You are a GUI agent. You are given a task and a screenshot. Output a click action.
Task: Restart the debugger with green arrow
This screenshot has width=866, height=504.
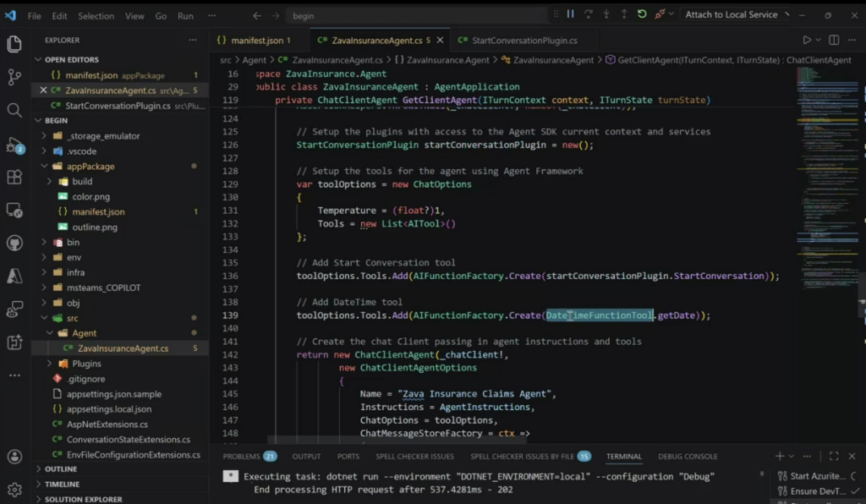point(642,14)
